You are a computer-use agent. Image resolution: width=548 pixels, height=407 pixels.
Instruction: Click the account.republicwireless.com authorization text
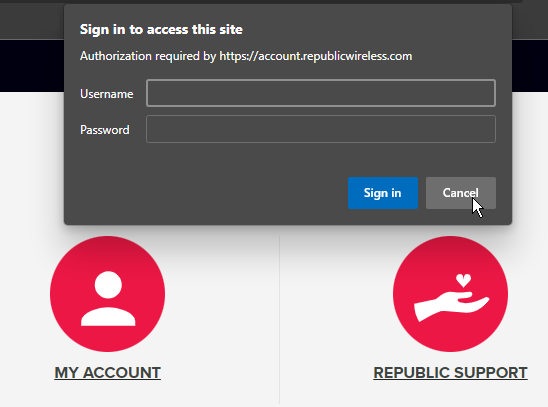tap(246, 56)
